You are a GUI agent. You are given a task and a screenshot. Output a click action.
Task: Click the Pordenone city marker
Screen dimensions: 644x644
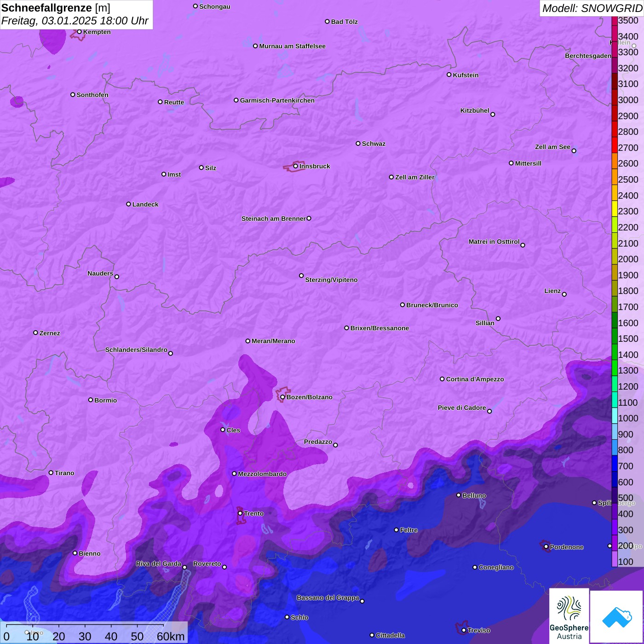[546, 546]
